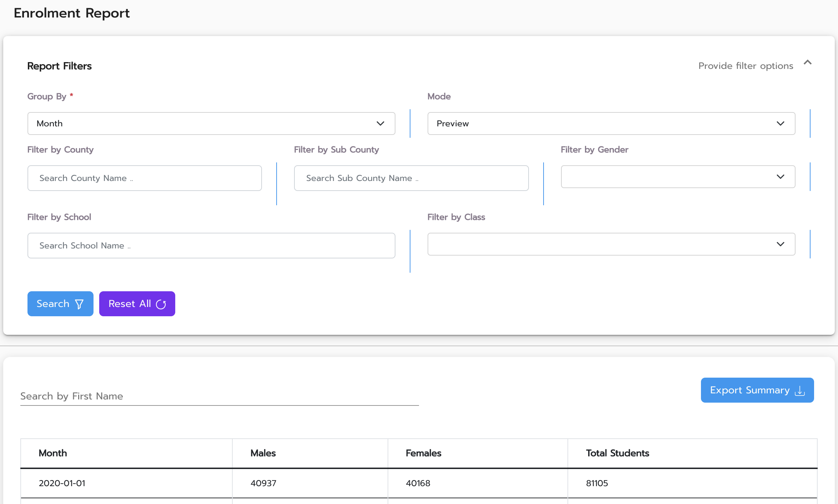The width and height of the screenshot is (838, 504).
Task: Open the Group By dropdown showing Month
Action: point(211,124)
